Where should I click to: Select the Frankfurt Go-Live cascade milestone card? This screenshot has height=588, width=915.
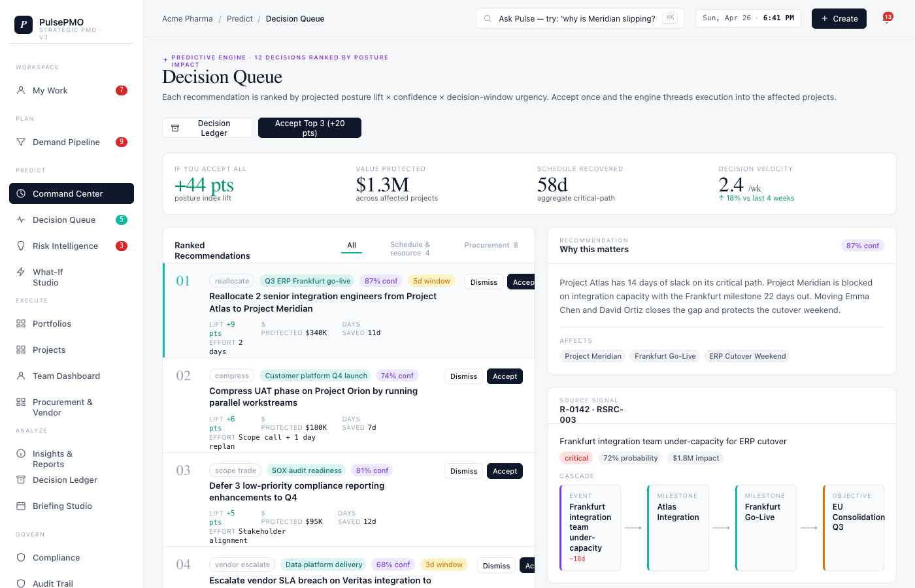[765, 528]
